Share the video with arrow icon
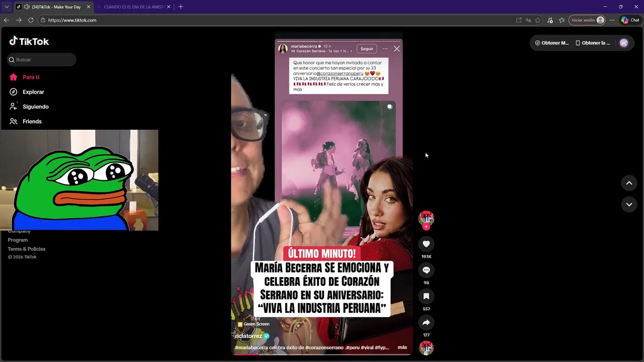Viewport: 644px width, 362px height. tap(426, 322)
